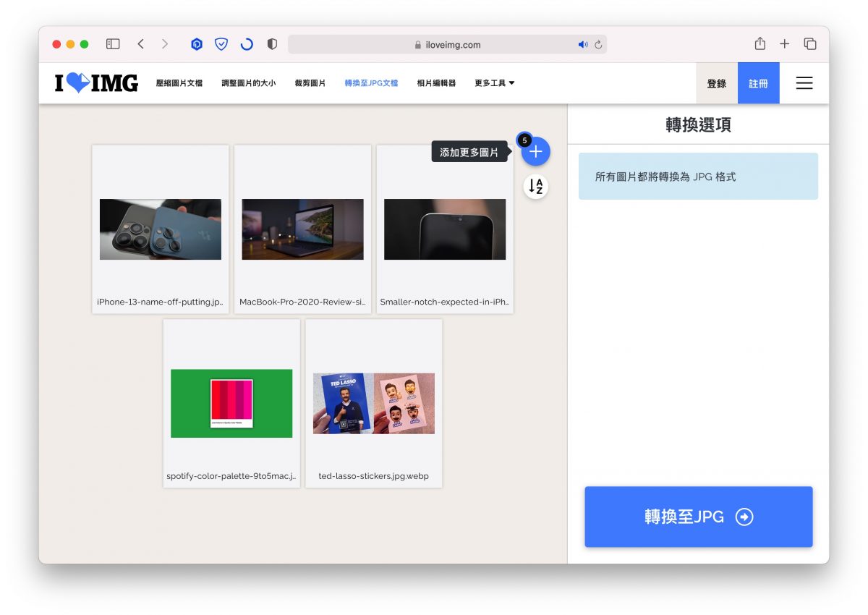Click the blue hexagon extension icon
The width and height of the screenshot is (868, 615).
click(x=197, y=44)
